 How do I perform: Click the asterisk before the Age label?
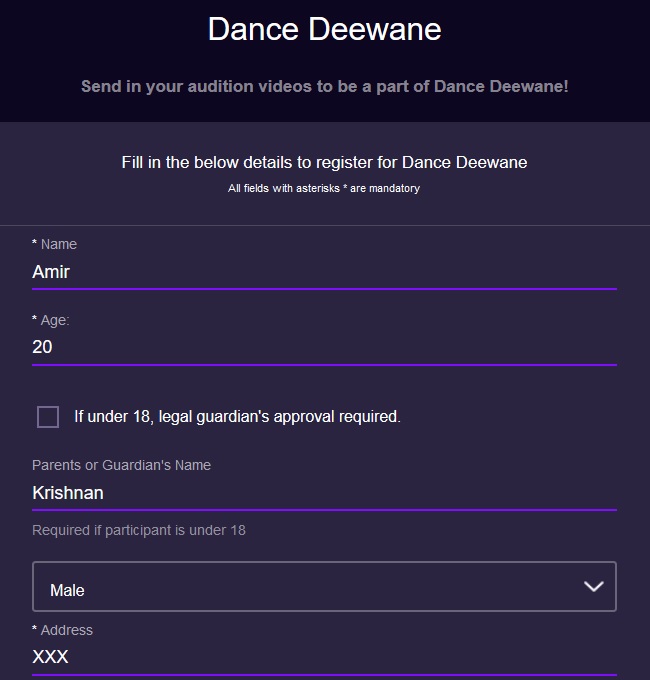point(35,320)
